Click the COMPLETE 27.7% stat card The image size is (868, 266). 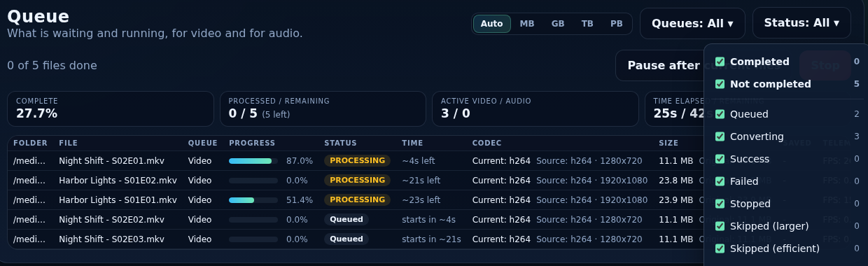point(111,108)
